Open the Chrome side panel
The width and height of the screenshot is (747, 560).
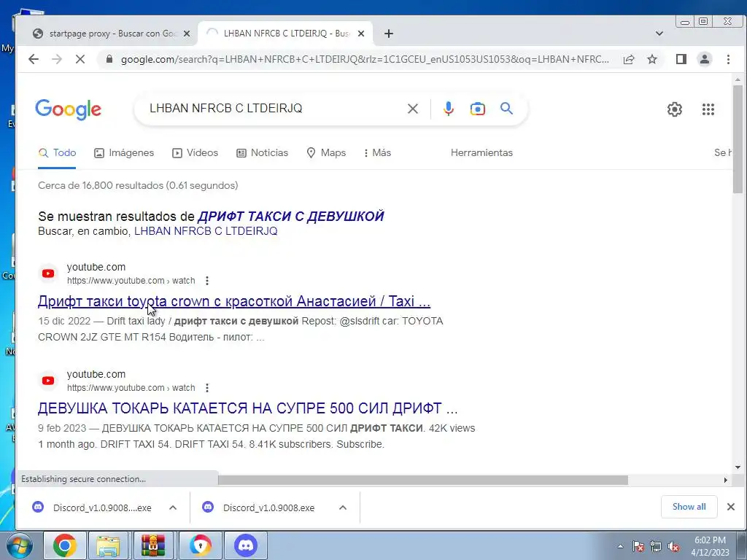click(681, 59)
